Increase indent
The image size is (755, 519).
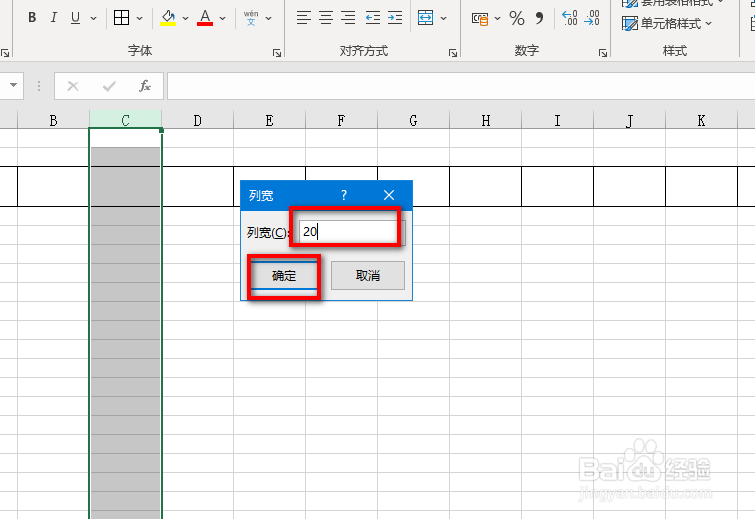(395, 18)
